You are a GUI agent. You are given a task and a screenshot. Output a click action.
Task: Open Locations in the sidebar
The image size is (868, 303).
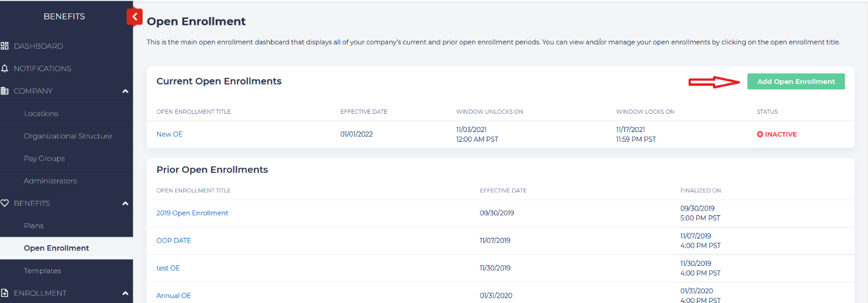pyautogui.click(x=41, y=114)
